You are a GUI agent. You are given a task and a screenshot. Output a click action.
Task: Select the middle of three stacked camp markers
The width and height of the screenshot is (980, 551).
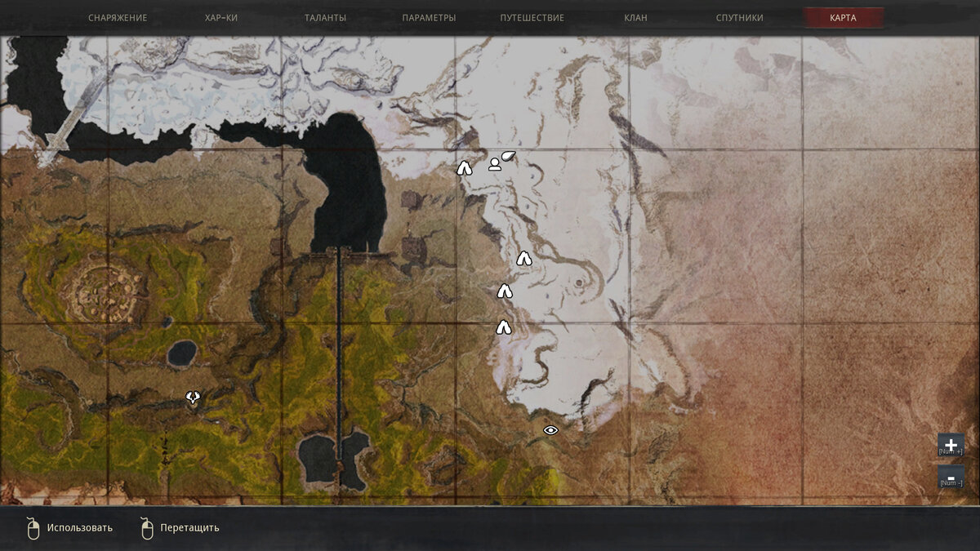click(x=505, y=291)
